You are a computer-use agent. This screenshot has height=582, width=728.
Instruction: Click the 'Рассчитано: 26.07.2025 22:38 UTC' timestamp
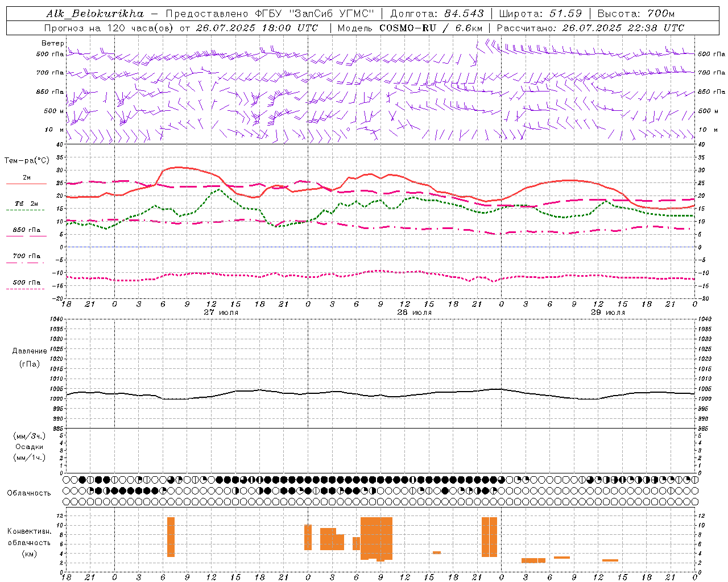[590, 28]
